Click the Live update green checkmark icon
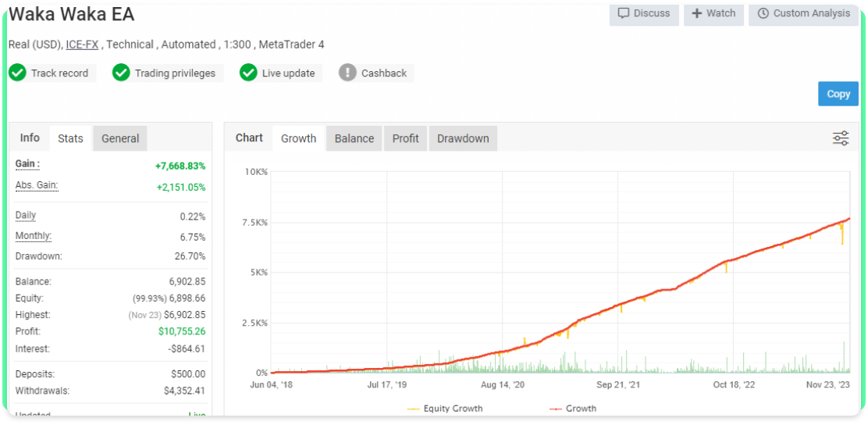The width and height of the screenshot is (868, 425). [248, 73]
